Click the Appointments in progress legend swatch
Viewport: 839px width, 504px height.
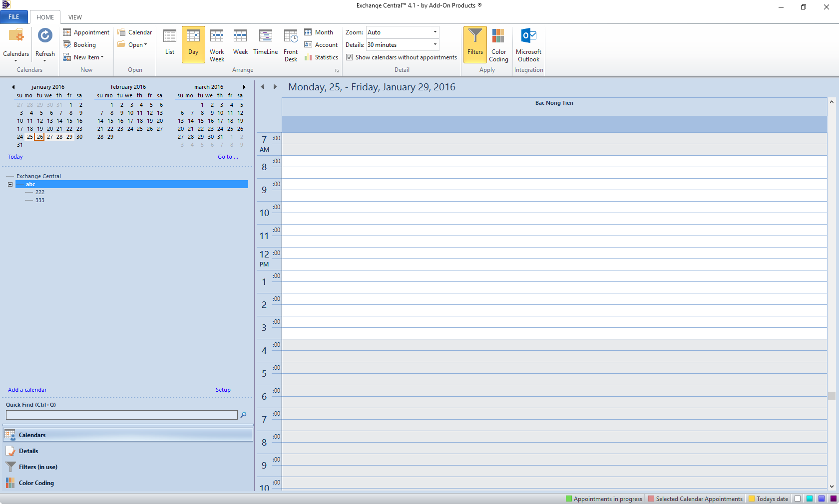coord(569,499)
